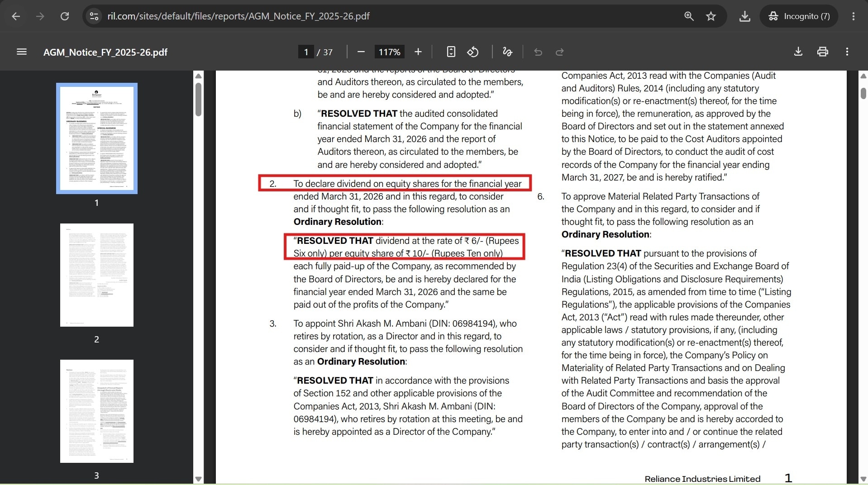
Task: Click the thumbnail panel scroll-up arrow
Action: [198, 76]
